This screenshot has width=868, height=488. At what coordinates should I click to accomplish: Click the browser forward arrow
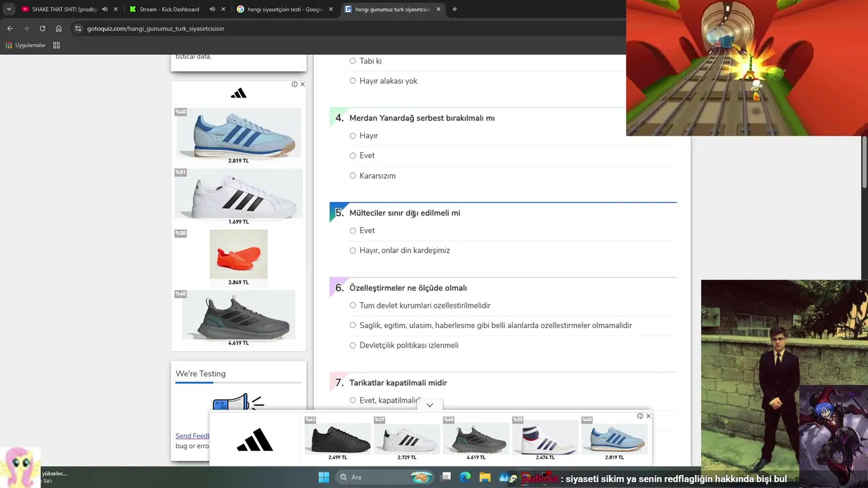pos(26,28)
